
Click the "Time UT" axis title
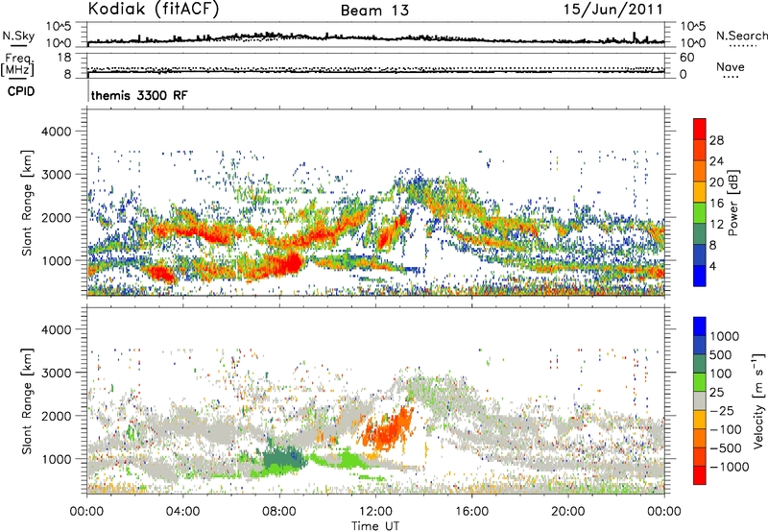coord(375,526)
